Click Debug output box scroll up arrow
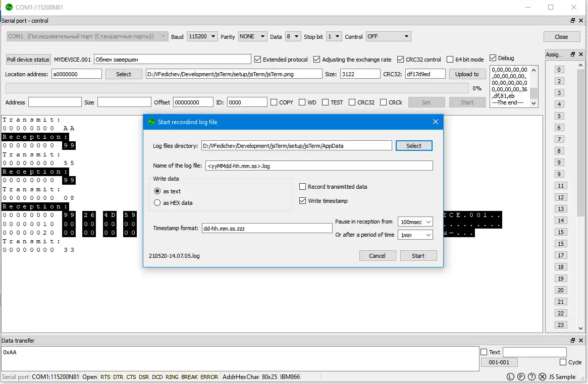 pyautogui.click(x=534, y=70)
